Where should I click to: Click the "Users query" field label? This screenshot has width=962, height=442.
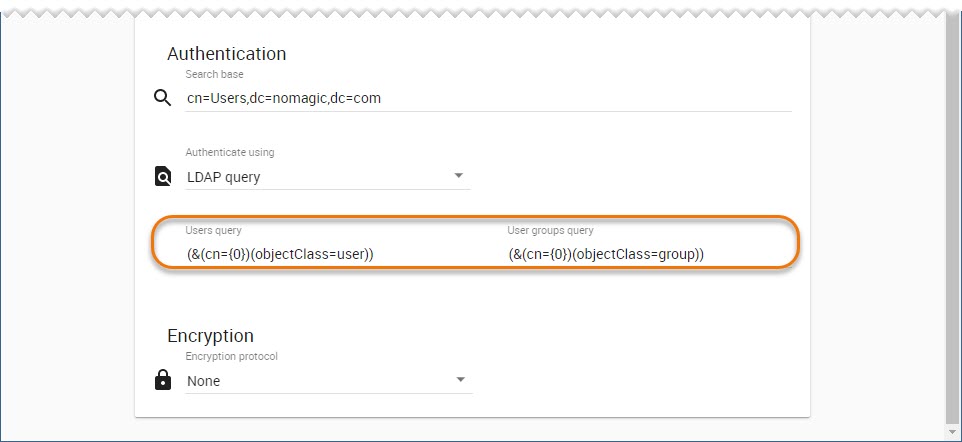(x=213, y=231)
